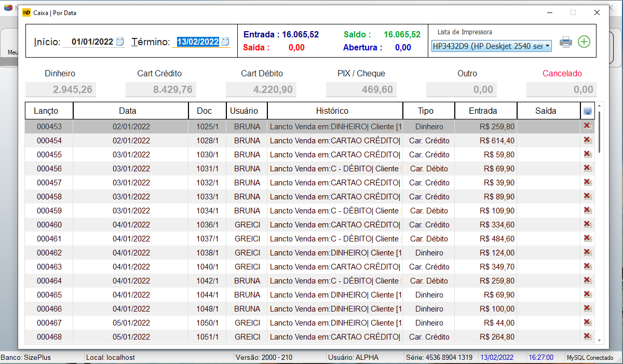Screen dimensions: 623x364
Task: Click the Cancelado total field
Action: tap(562, 90)
